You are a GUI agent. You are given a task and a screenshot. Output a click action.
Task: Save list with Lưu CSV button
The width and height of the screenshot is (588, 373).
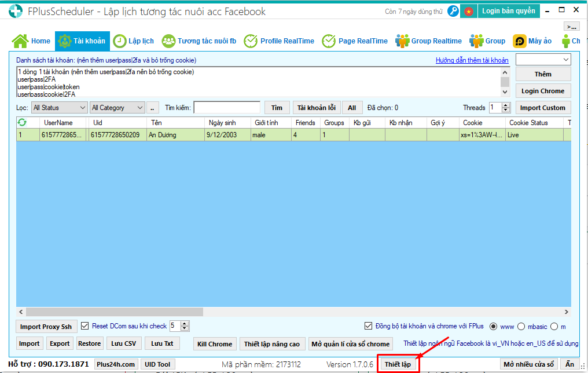124,343
